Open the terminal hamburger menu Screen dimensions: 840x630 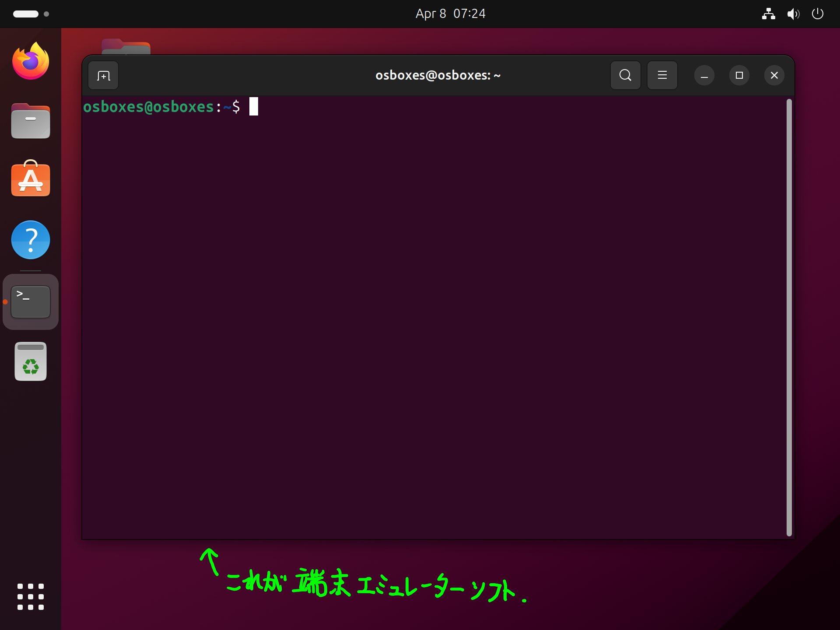point(662,76)
